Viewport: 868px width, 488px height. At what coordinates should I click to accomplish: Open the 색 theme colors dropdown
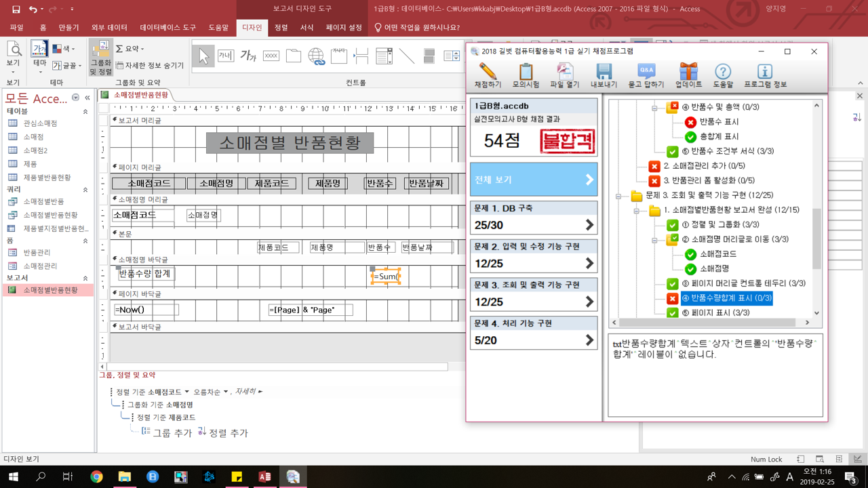tap(65, 49)
